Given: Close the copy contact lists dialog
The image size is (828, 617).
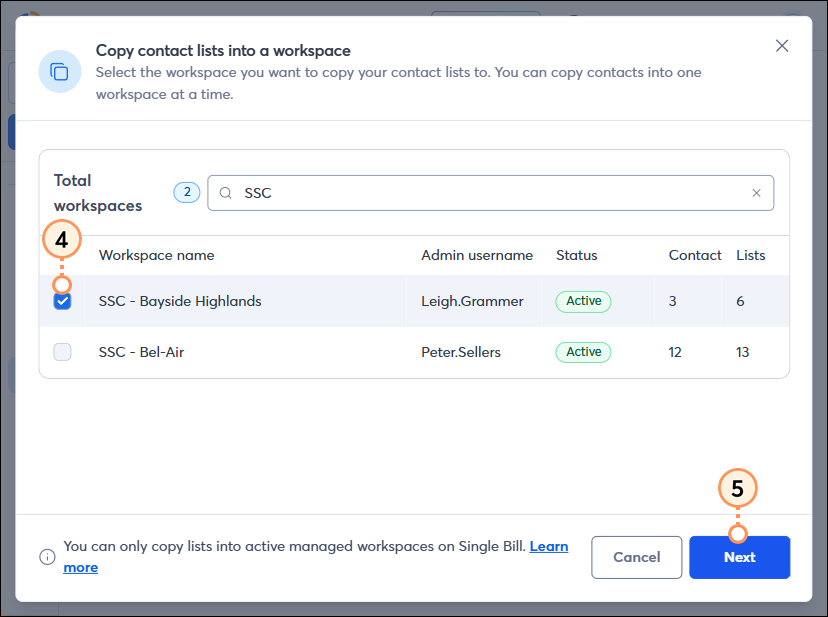Looking at the screenshot, I should point(782,46).
